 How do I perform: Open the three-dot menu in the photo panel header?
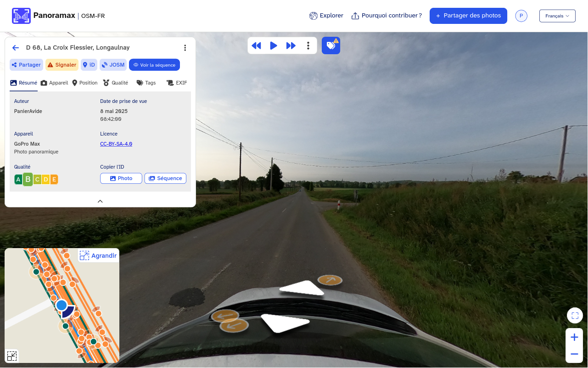[185, 48]
